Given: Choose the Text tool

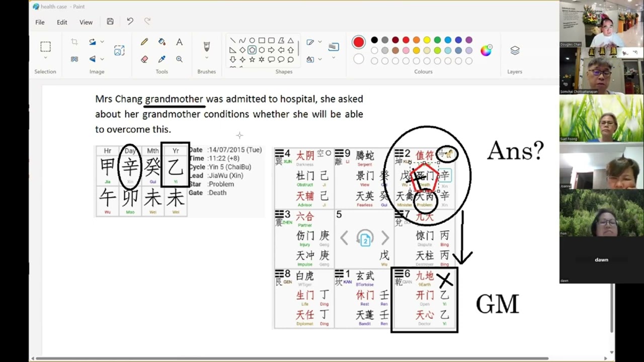Looking at the screenshot, I should point(179,42).
